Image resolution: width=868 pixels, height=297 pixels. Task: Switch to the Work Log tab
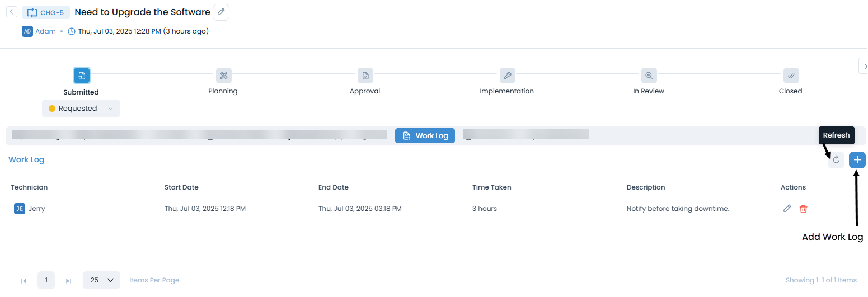(x=425, y=136)
